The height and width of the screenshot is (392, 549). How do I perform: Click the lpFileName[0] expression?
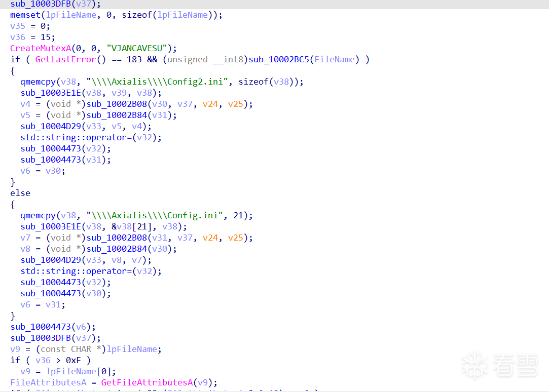78,372
